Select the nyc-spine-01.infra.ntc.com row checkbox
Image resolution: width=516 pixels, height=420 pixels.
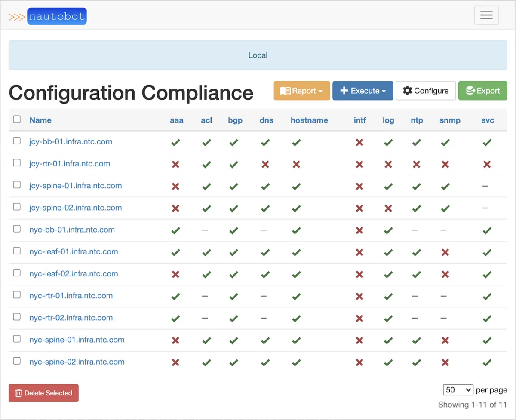point(17,339)
